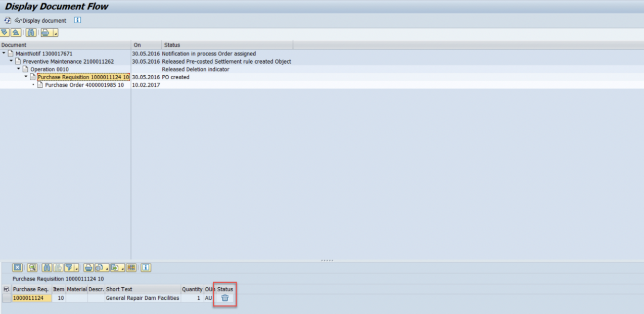Click Collapse all nodes icon above tree
Screen dimensions: 644x314
(16, 33)
